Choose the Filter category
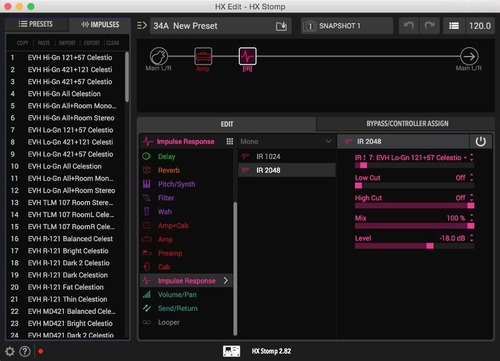This screenshot has width=500, height=361. click(187, 198)
